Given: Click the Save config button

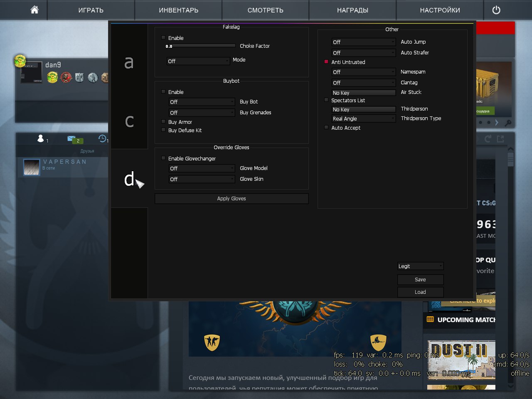Looking at the screenshot, I should tap(421, 280).
